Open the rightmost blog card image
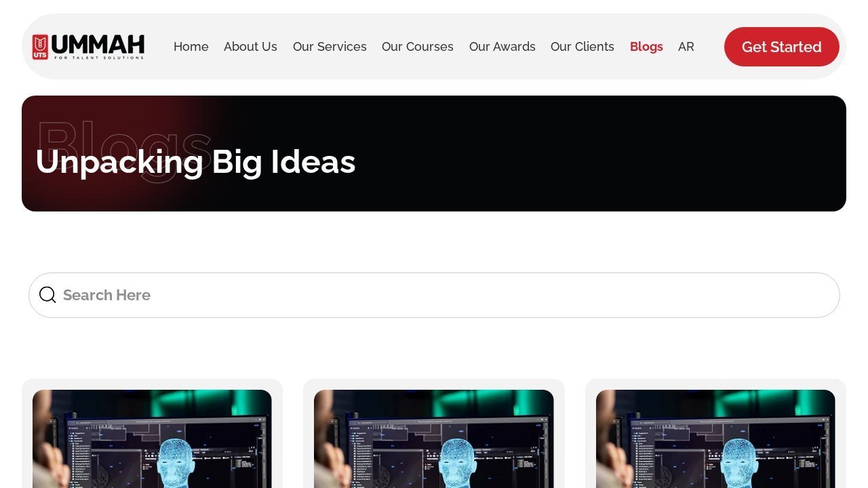Image resolution: width=868 pixels, height=488 pixels. [715, 439]
